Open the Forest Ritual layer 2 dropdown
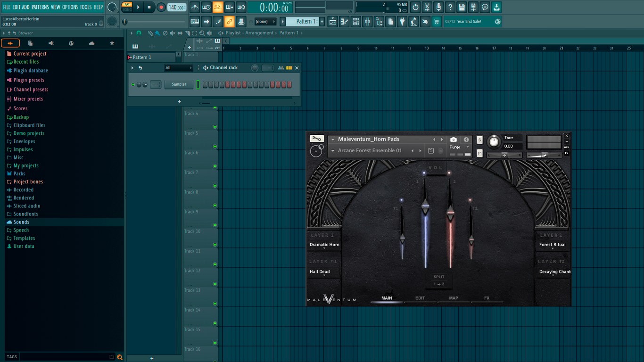The image size is (644, 362). pyautogui.click(x=552, y=245)
